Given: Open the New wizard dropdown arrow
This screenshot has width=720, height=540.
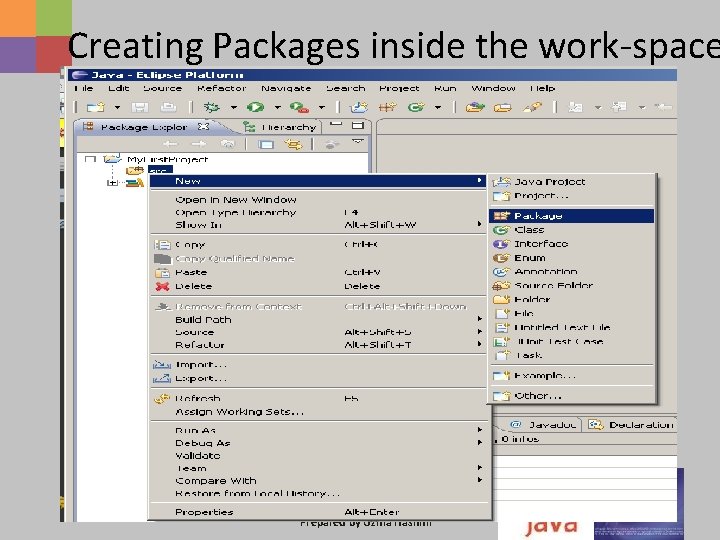Looking at the screenshot, I should coord(118,107).
